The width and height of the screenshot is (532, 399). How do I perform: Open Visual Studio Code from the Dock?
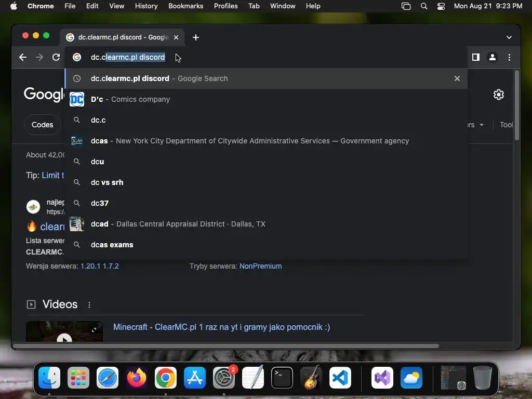point(340,378)
